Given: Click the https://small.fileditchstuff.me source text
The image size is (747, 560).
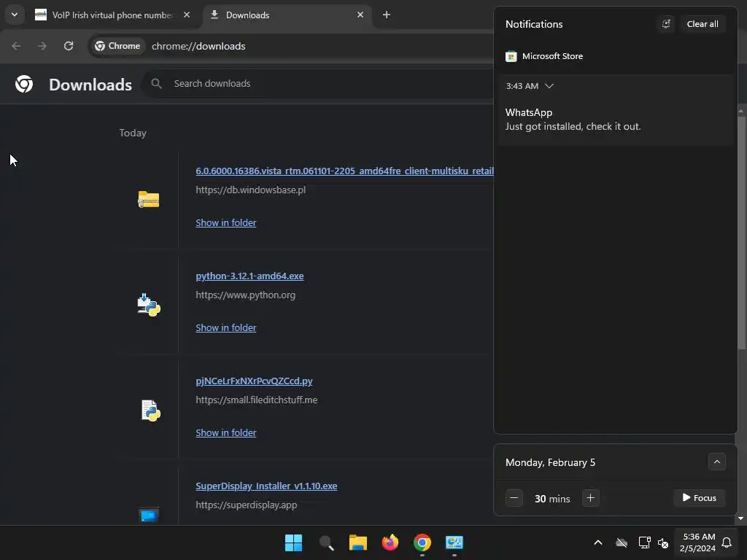Looking at the screenshot, I should click(x=256, y=400).
